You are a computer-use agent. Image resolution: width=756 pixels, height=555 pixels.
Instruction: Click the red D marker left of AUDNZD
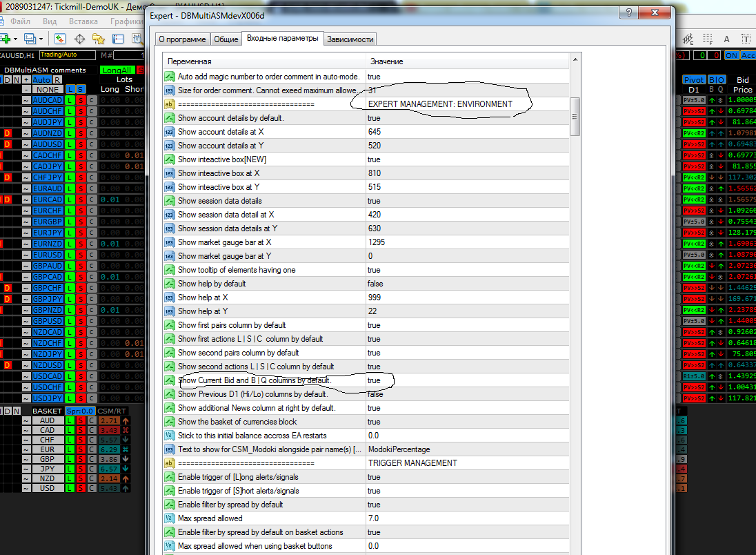pyautogui.click(x=8, y=133)
